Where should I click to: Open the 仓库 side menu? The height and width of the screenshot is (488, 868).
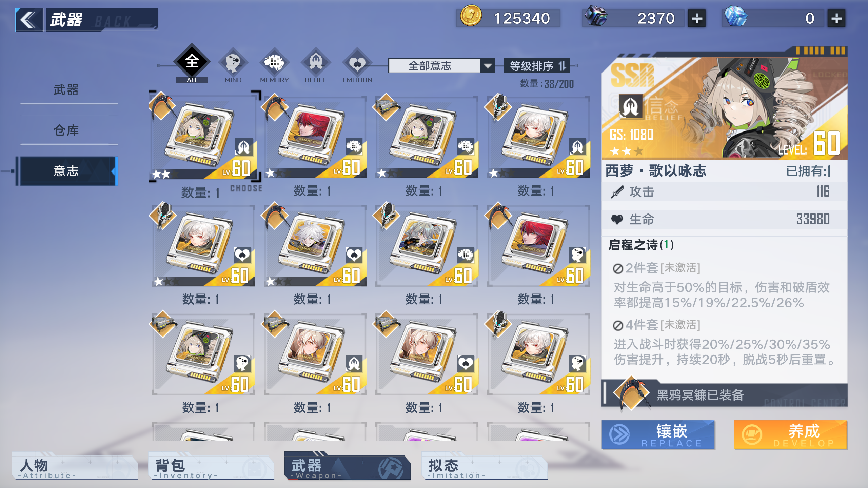coord(66,130)
